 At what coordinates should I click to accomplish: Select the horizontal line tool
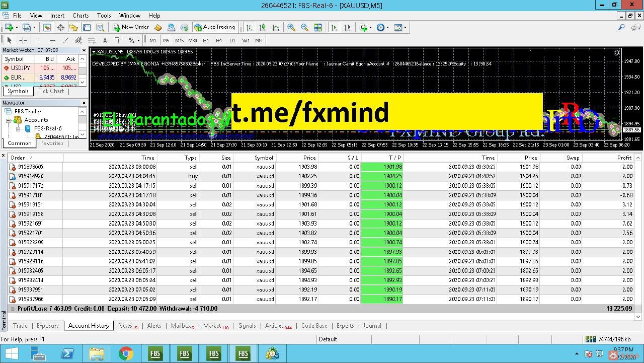(x=52, y=40)
